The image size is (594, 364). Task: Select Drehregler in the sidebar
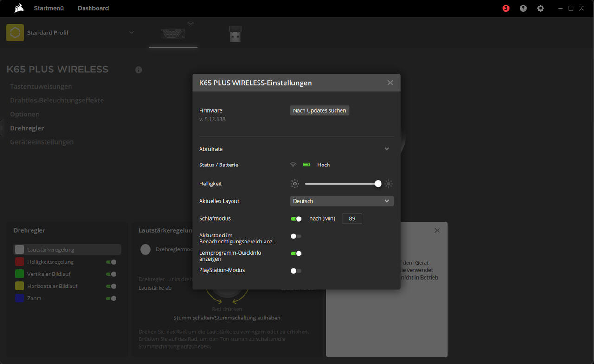(x=27, y=128)
